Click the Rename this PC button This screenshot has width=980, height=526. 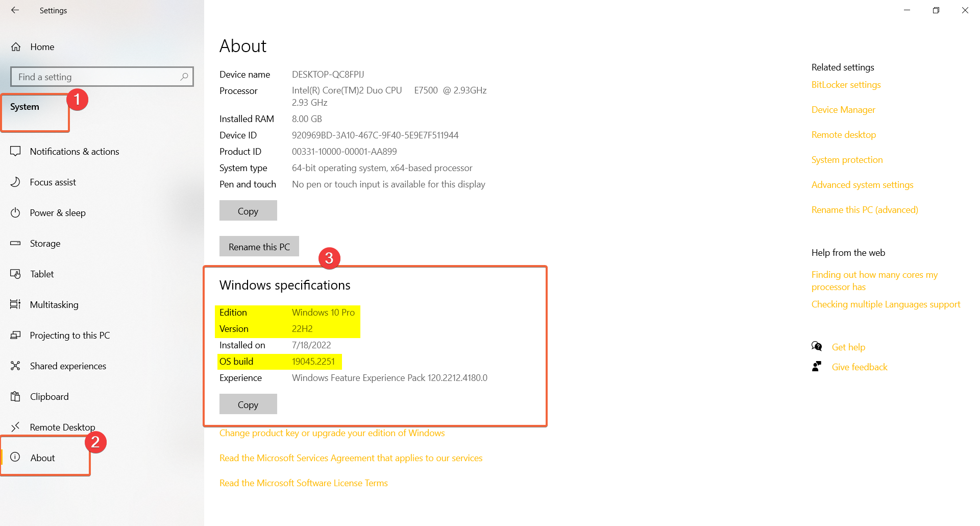point(259,247)
